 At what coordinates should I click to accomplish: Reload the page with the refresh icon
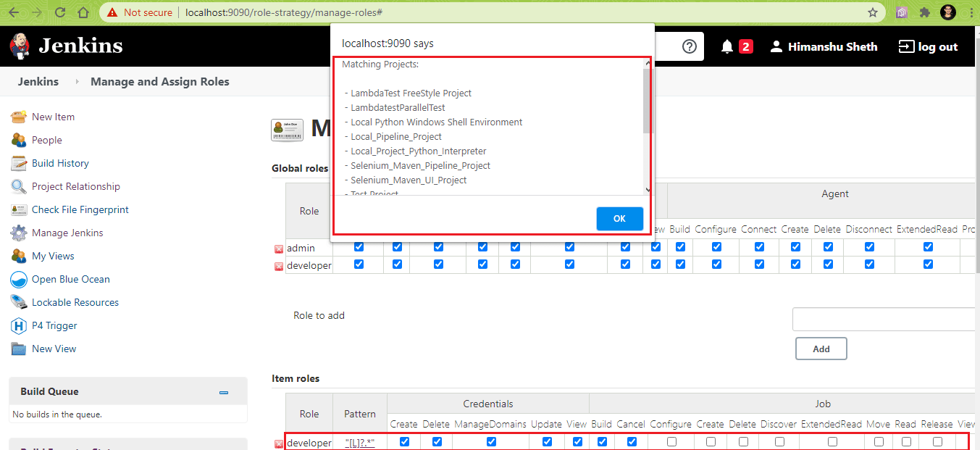click(60, 12)
